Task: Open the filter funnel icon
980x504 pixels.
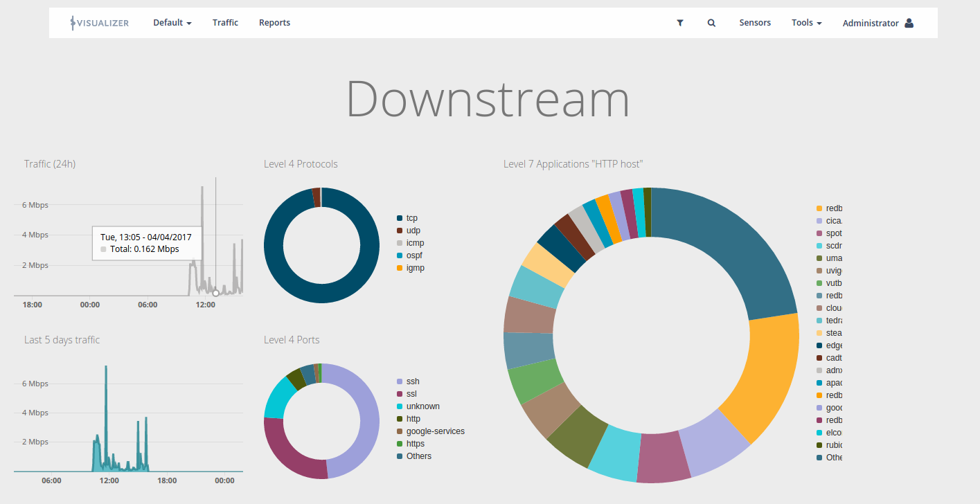Action: [x=680, y=23]
